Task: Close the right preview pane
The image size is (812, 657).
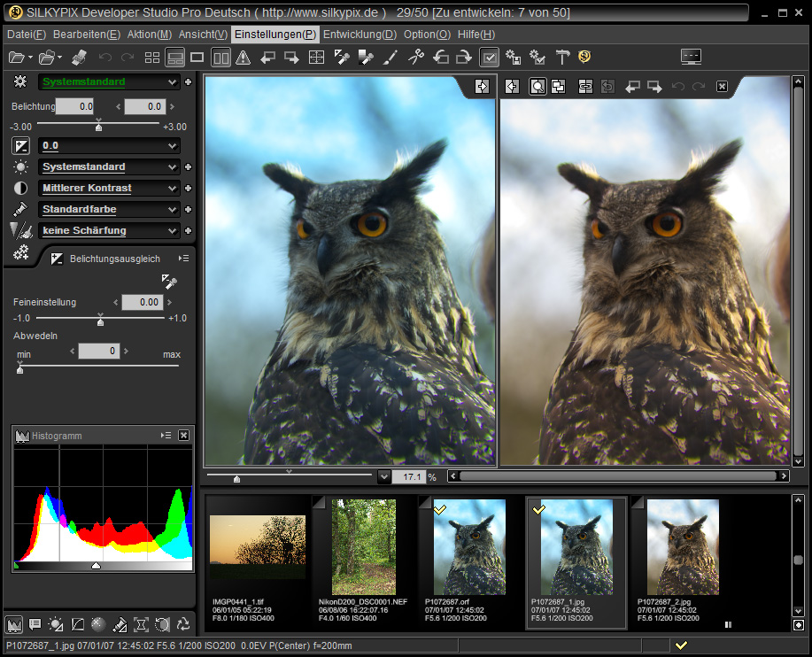Action: coord(722,87)
